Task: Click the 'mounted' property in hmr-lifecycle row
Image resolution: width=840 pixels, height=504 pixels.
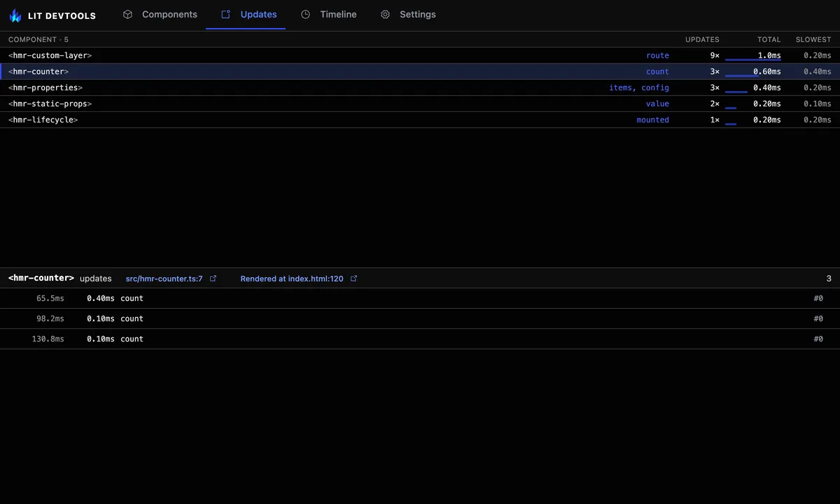Action: (x=653, y=120)
